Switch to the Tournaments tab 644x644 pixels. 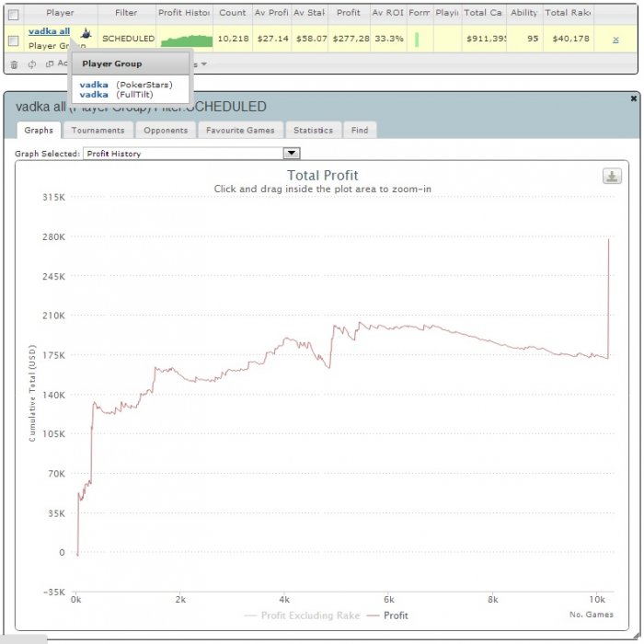(x=98, y=131)
